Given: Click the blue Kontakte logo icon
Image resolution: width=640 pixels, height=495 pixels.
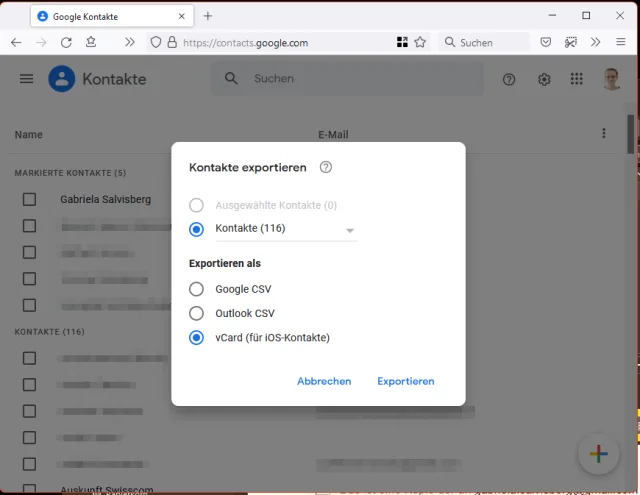Looking at the screenshot, I should tap(62, 79).
